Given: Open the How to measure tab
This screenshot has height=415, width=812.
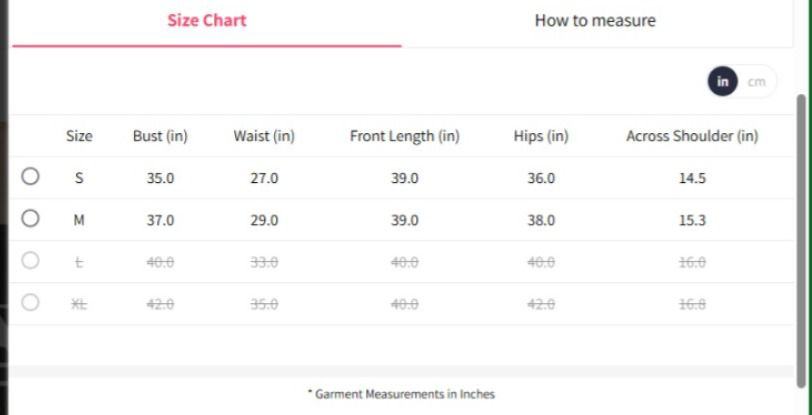Looking at the screenshot, I should coord(595,21).
